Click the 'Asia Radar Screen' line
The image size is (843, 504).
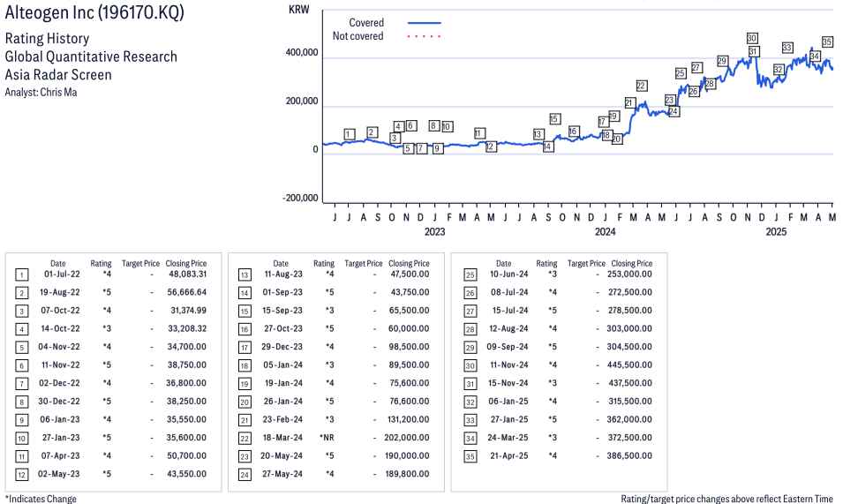58,75
